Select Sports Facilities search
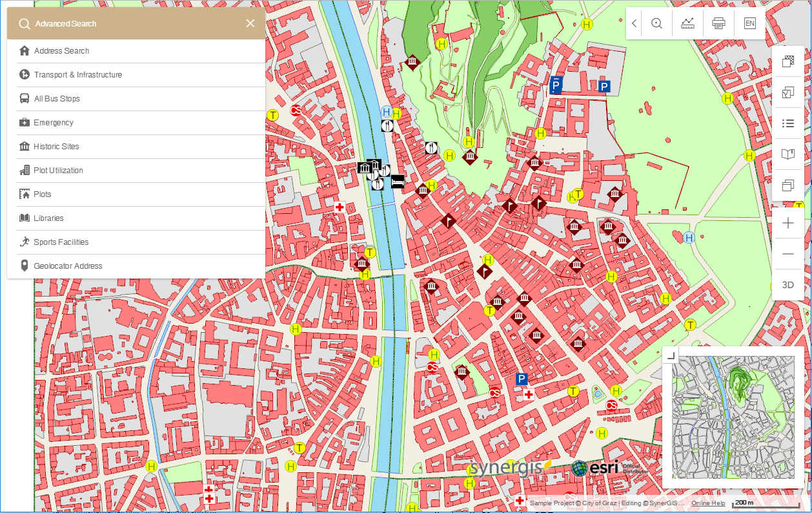The width and height of the screenshot is (812, 513). pos(136,242)
